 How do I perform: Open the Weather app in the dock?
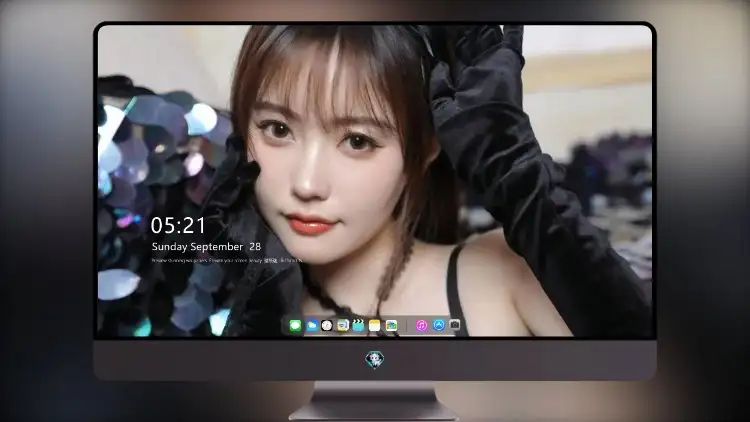point(311,326)
